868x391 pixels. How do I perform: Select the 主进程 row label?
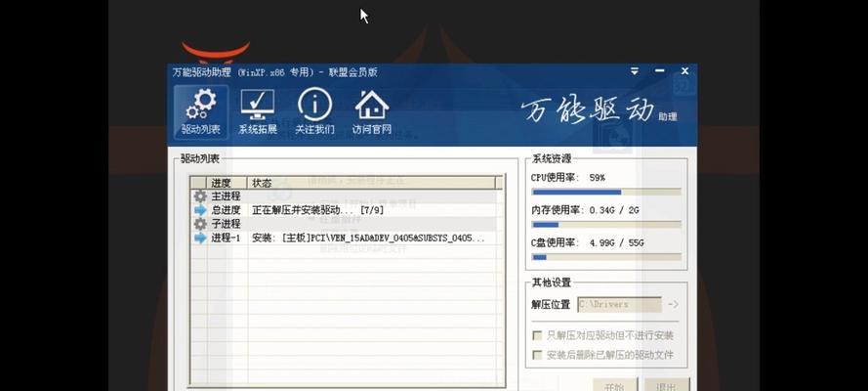[226, 196]
